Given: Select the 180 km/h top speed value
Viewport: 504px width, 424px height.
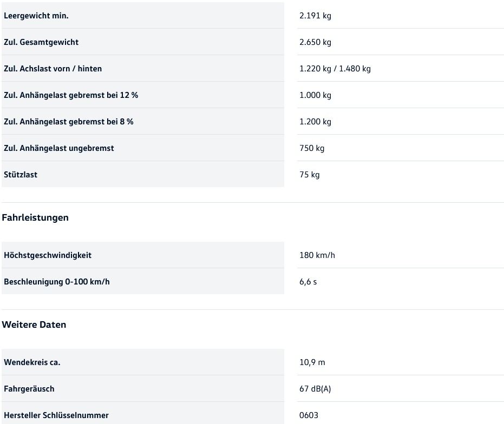Looking at the screenshot, I should tap(317, 255).
